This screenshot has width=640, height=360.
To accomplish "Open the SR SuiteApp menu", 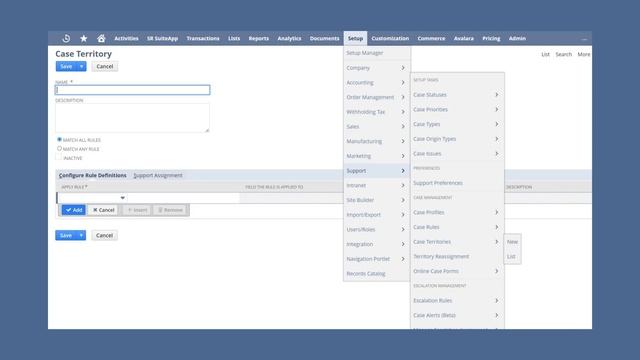I will coord(162,38).
